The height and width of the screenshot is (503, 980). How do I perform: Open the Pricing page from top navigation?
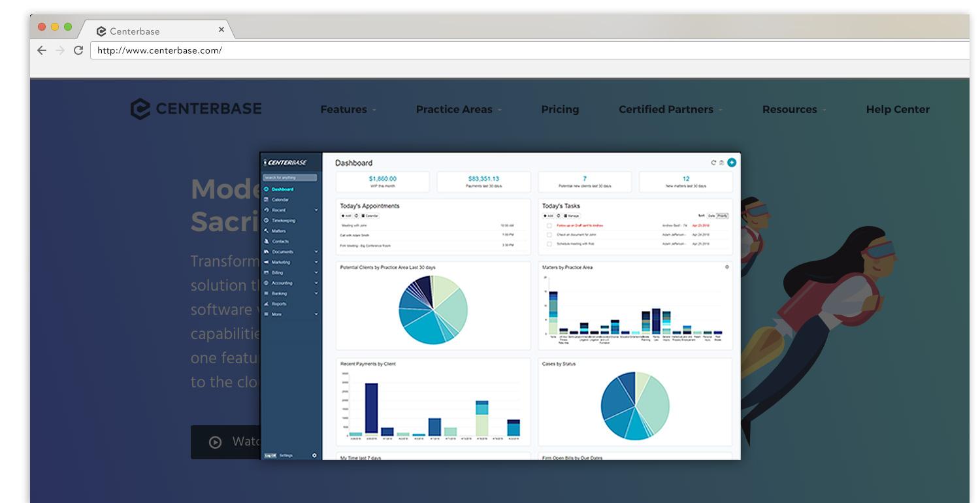(x=560, y=110)
